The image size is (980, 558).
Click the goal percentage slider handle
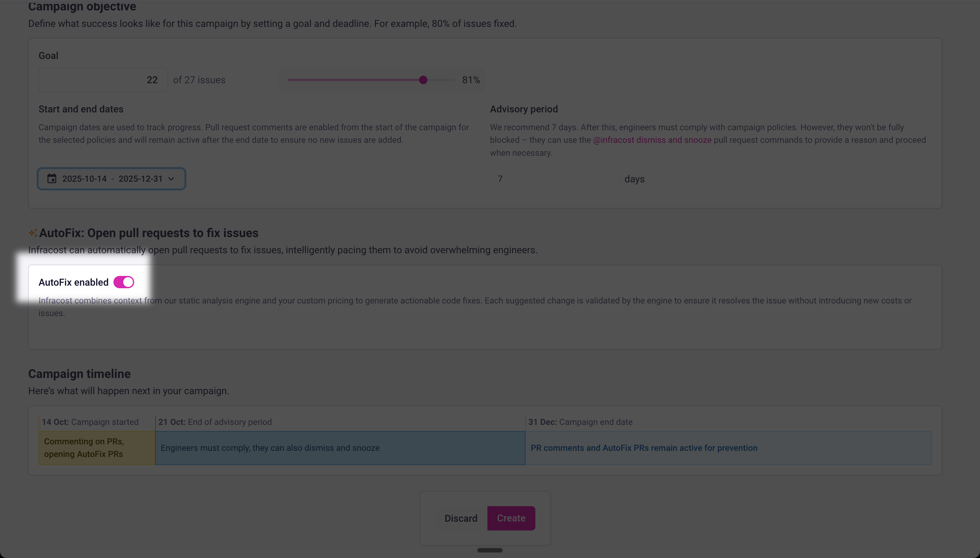[x=423, y=80]
